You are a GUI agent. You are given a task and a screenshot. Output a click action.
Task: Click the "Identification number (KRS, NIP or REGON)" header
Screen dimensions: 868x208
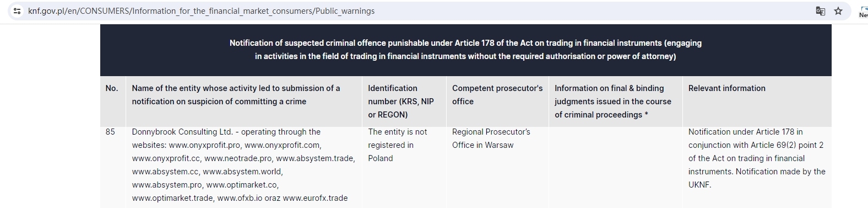[401, 102]
